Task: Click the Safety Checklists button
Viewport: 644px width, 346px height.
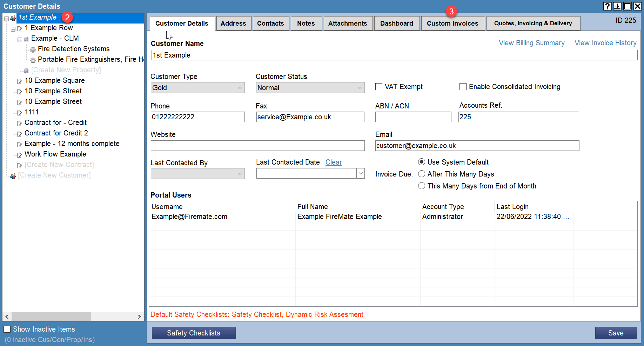Action: pyautogui.click(x=194, y=333)
